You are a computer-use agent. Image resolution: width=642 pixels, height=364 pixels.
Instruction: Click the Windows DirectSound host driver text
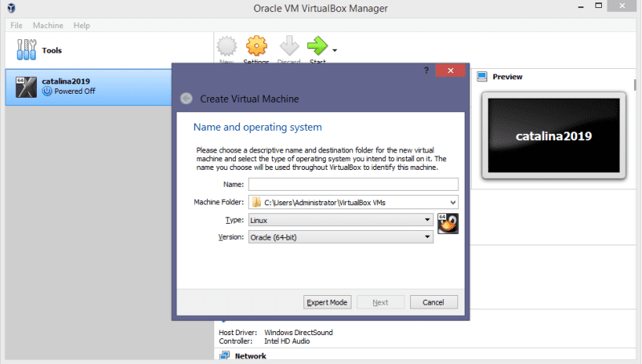299,333
